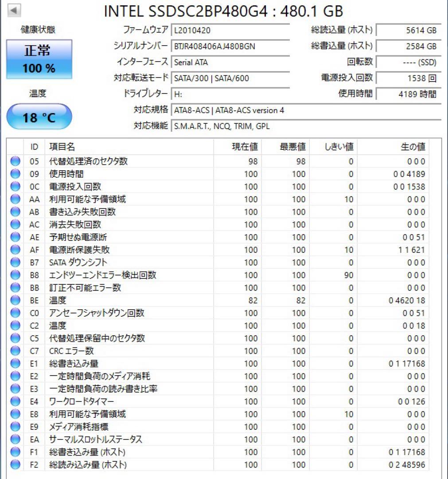Select the 電源断保護失敗 attribute name
448x479 pixels.
79,250
